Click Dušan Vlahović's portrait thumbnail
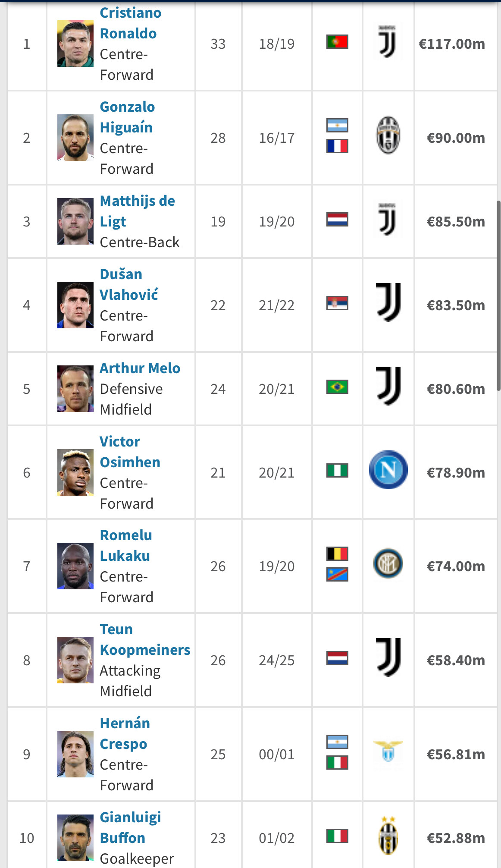The height and width of the screenshot is (868, 501). click(75, 305)
